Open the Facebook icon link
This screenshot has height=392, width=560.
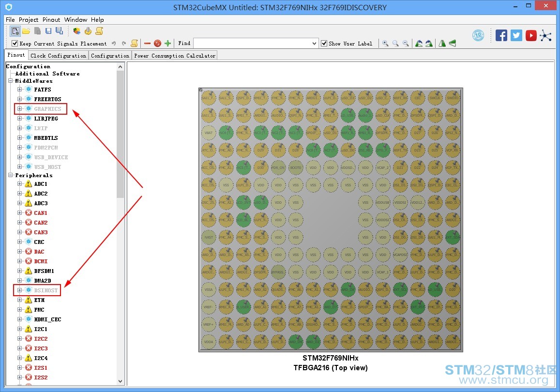tap(501, 35)
